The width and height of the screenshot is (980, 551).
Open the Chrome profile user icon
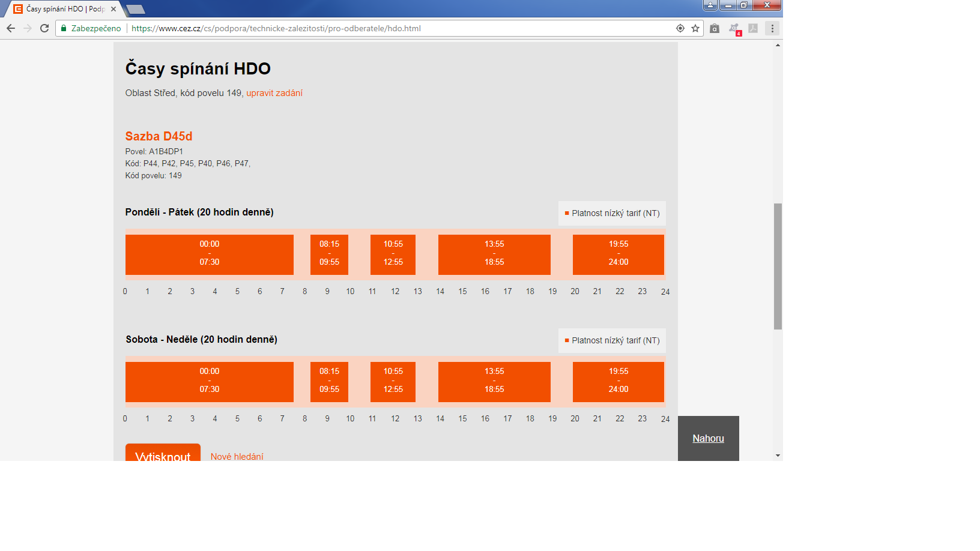(x=710, y=5)
